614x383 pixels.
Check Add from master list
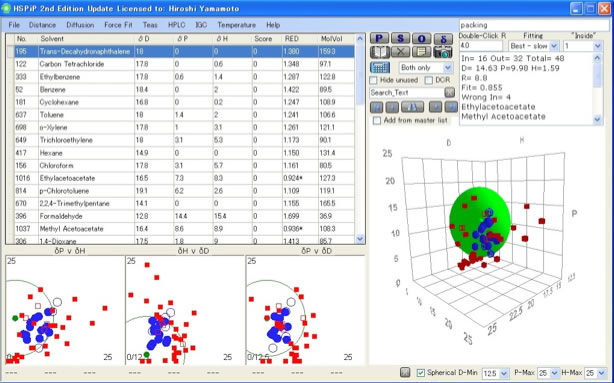coord(377,121)
